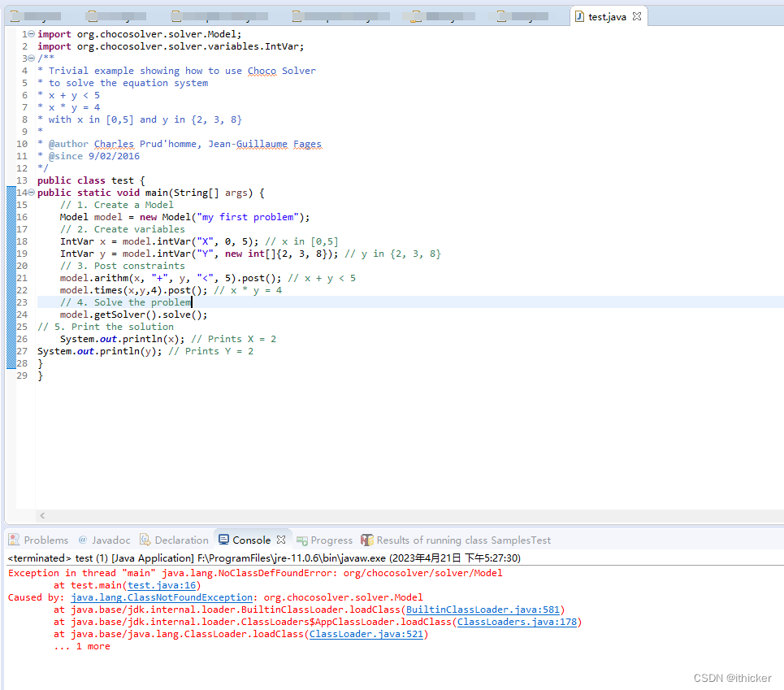Open the BuiltinClassLoader.java:581 link
The height and width of the screenshot is (690, 784).
483,610
